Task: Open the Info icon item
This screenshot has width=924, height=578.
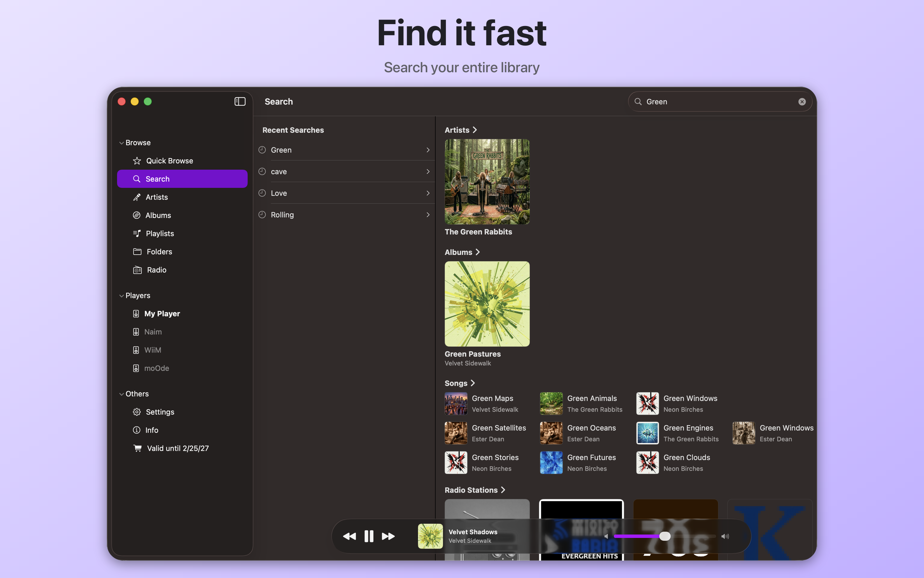Action: pos(137,430)
